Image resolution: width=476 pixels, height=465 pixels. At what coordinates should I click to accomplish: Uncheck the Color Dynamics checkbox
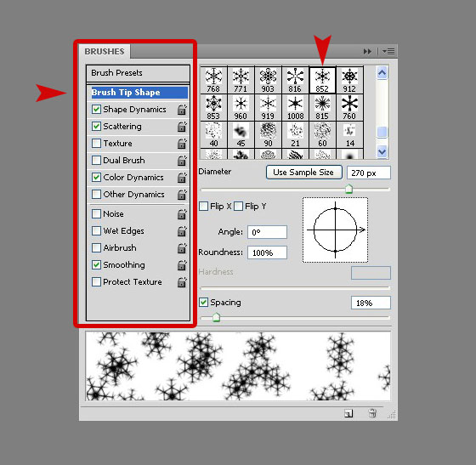point(96,178)
